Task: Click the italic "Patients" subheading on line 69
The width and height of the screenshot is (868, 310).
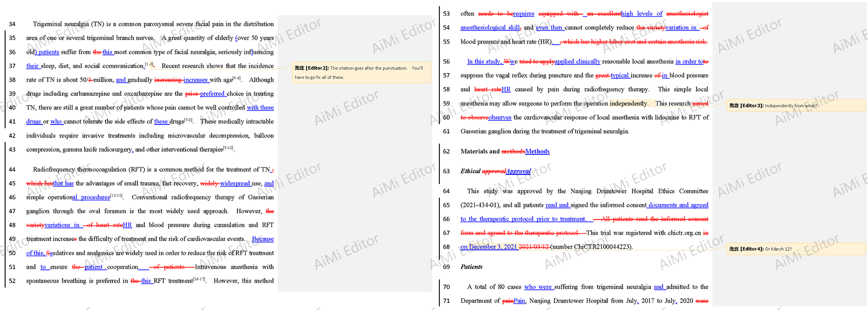Action: click(471, 267)
